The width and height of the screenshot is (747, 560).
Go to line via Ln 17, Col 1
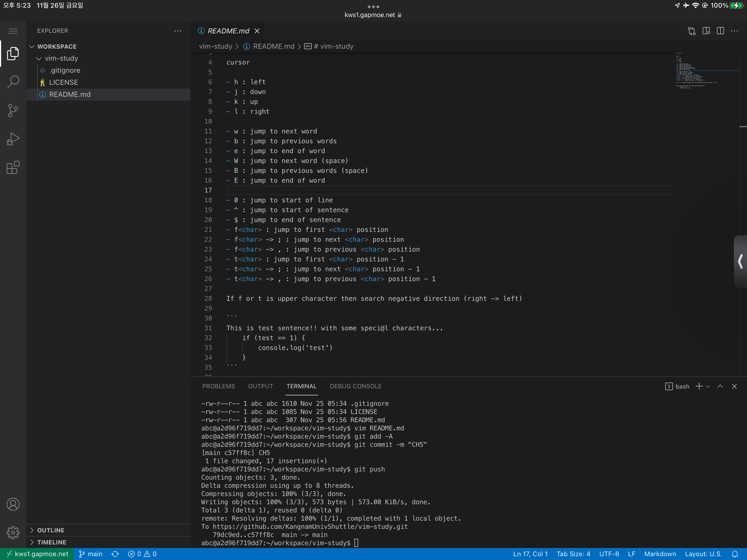(x=530, y=554)
